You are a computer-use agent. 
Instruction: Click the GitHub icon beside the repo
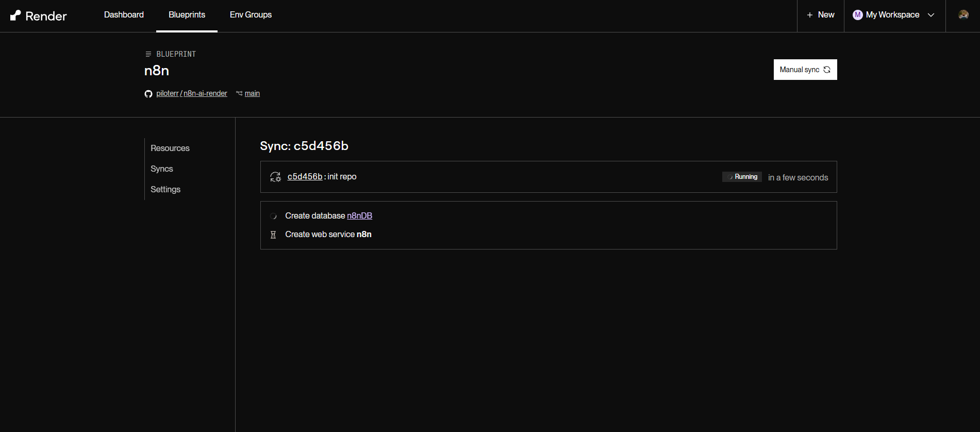(148, 94)
